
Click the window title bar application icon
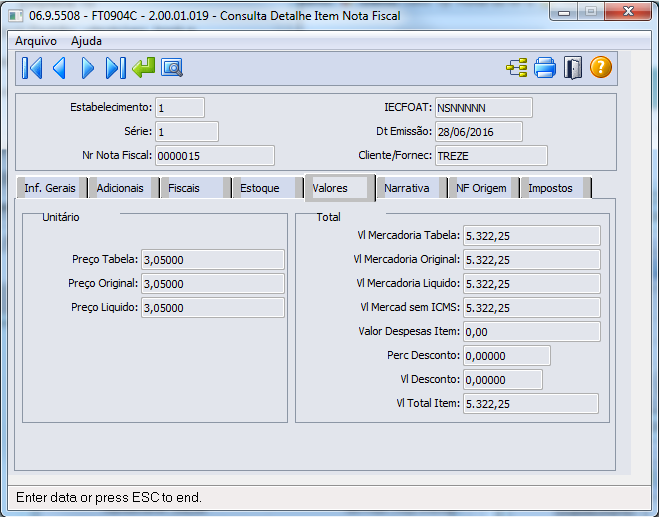pyautogui.click(x=16, y=16)
